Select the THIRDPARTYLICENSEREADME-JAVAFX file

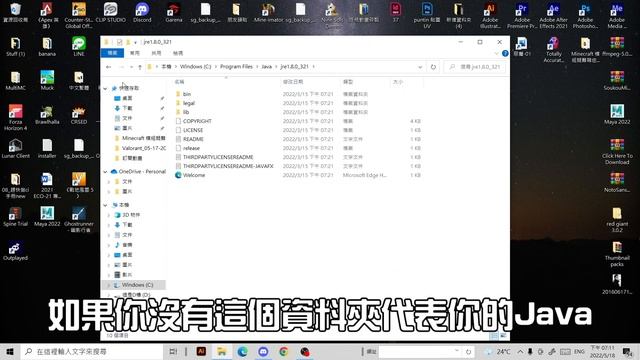coord(228,166)
